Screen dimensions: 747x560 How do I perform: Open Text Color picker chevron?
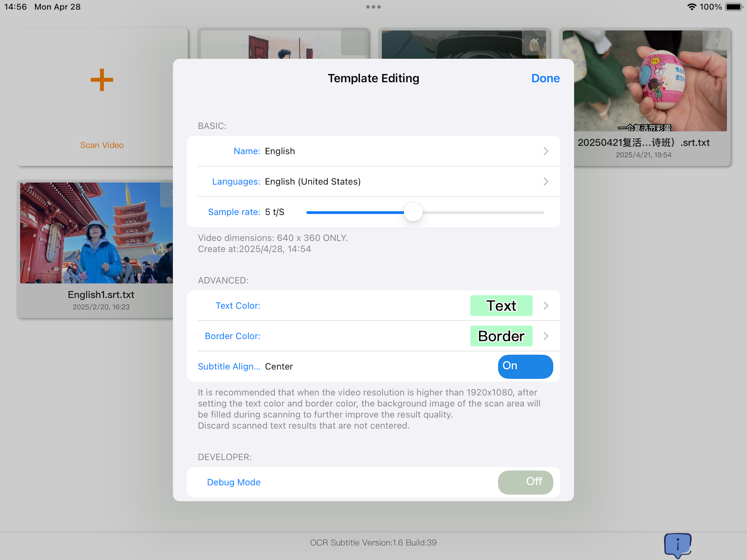(546, 306)
